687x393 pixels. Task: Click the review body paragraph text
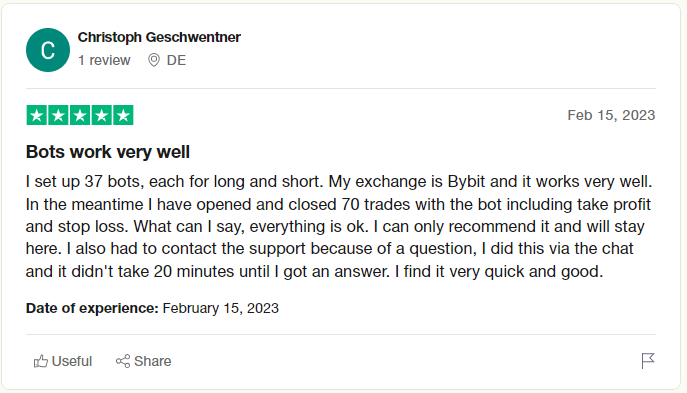click(339, 227)
